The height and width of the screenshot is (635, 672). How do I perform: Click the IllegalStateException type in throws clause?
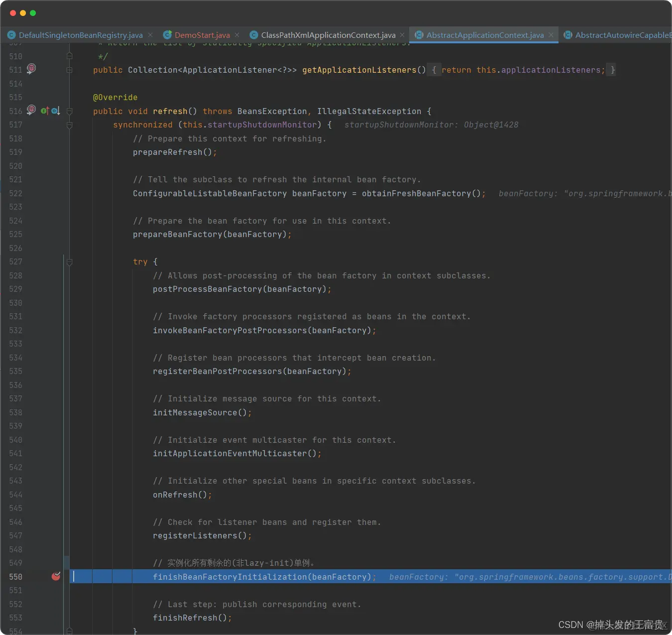369,111
